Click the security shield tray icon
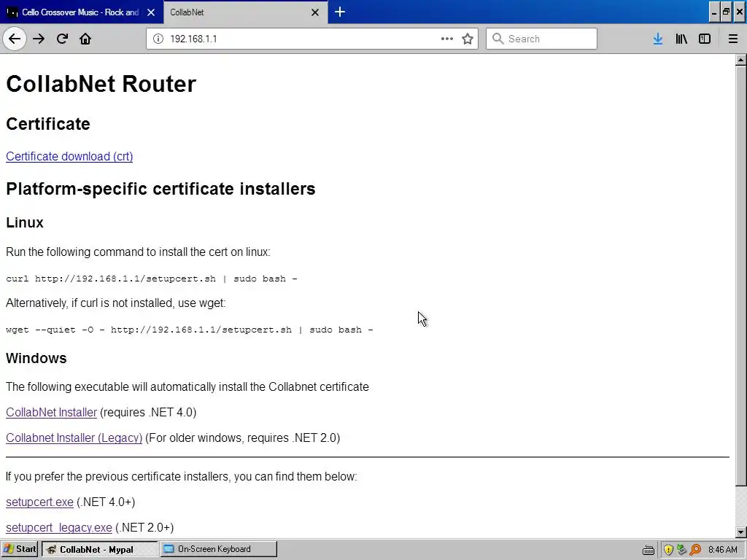This screenshot has width=747, height=560. [668, 550]
